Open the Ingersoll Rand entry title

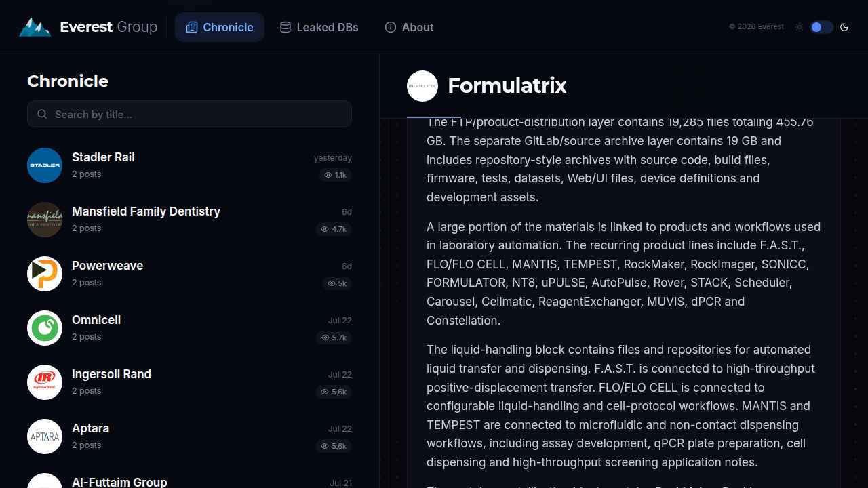[x=111, y=374]
